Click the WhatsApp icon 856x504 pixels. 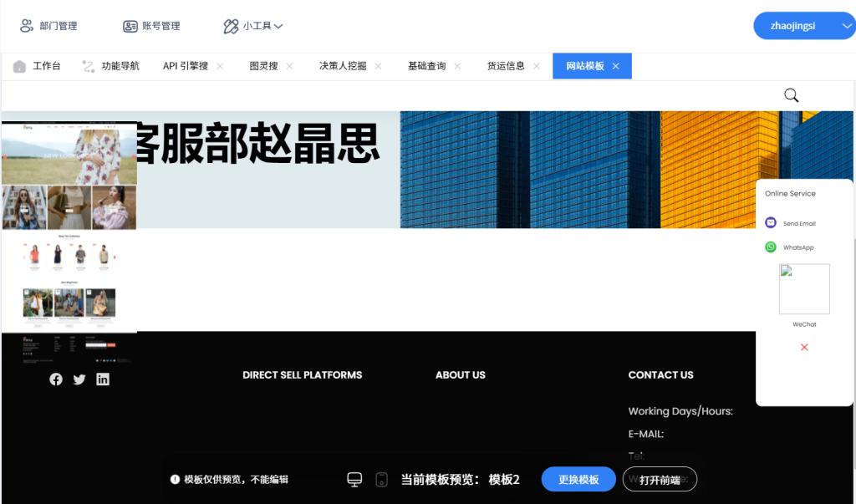coord(771,247)
